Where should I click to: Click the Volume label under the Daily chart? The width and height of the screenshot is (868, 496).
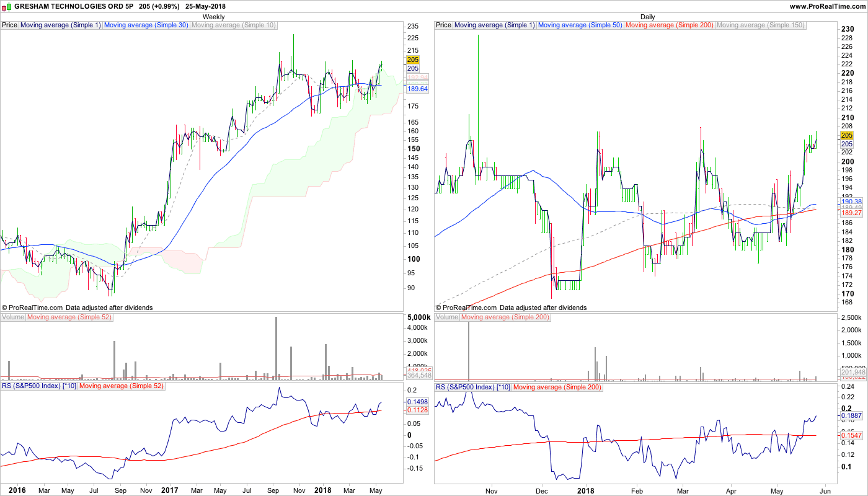point(447,317)
